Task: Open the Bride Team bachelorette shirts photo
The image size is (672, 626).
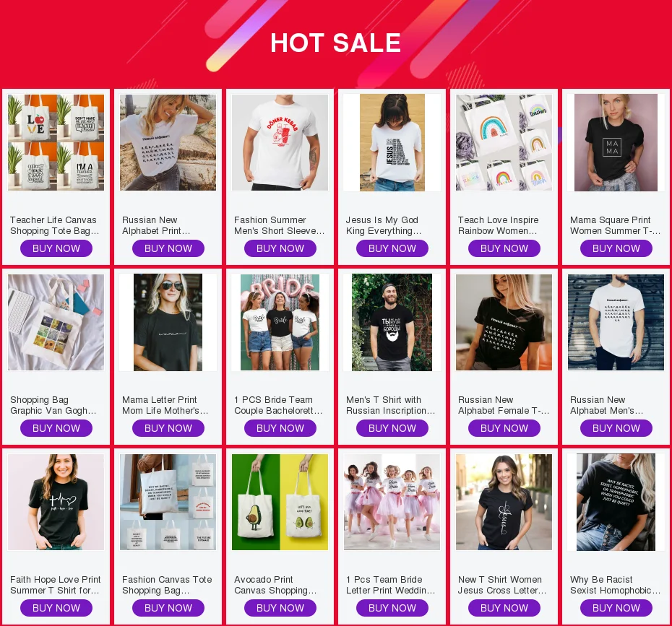Action: [280, 323]
